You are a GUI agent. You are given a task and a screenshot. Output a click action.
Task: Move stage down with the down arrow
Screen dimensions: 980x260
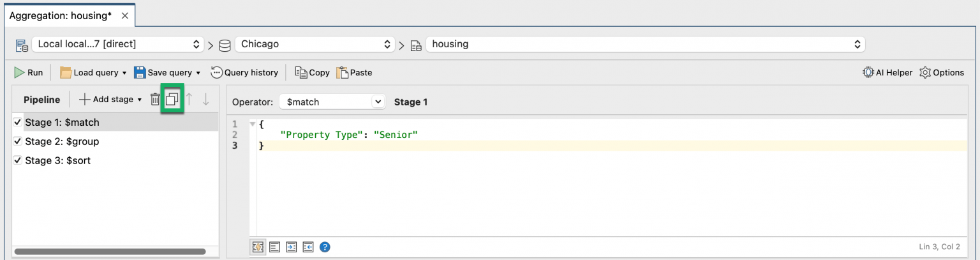(205, 100)
